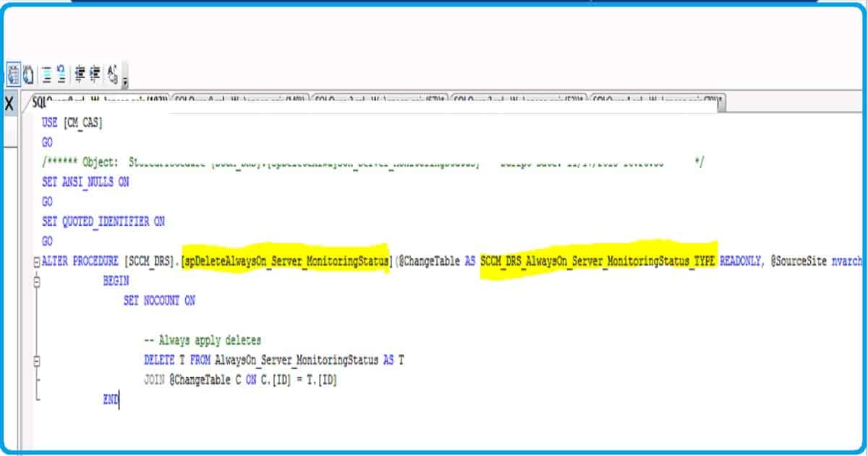This screenshot has height=456, width=868.
Task: Click the SET ANSI_NULLS ON line
Action: click(85, 182)
